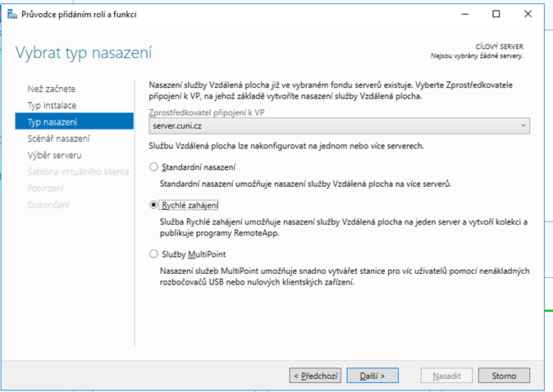The width and height of the screenshot is (553, 392).
Task: Click the dropdown arrow next to server.cuni.cz
Action: click(x=523, y=125)
